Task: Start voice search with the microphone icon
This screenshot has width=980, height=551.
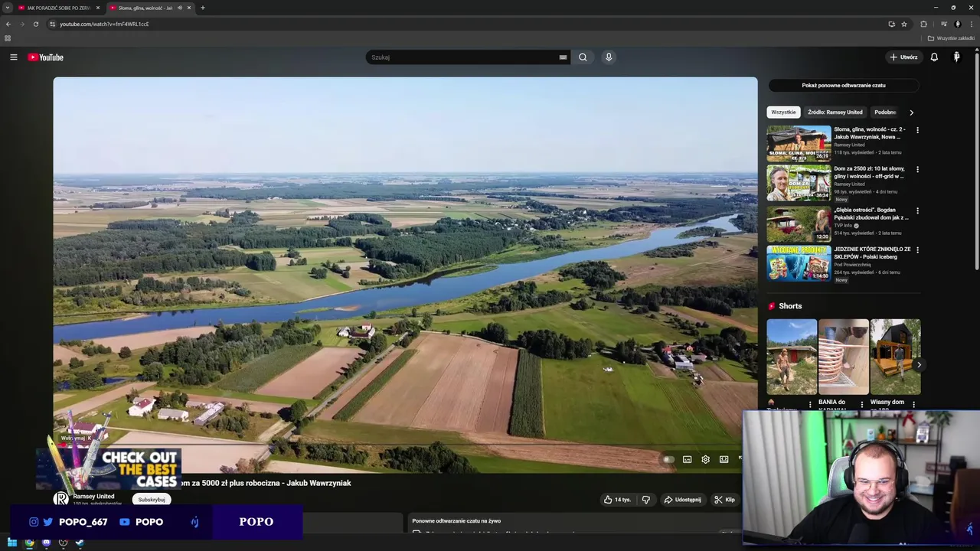Action: [609, 57]
